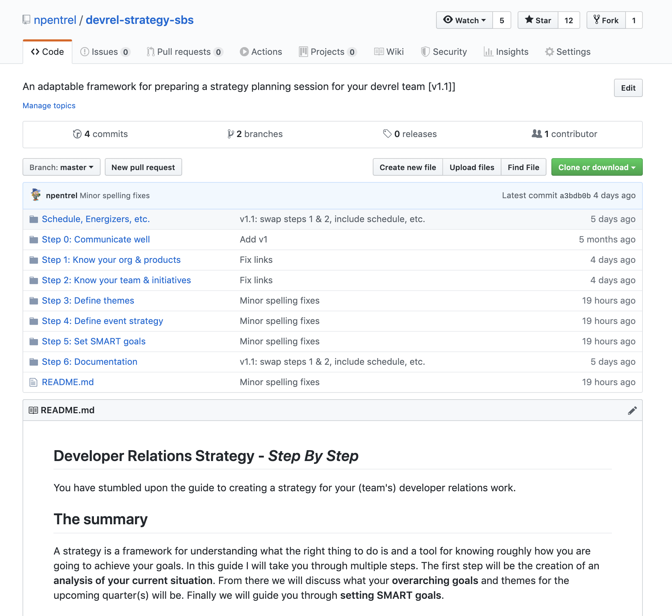Click npentrel's avatar in the commit bar
This screenshot has height=616, width=672.
(36, 195)
